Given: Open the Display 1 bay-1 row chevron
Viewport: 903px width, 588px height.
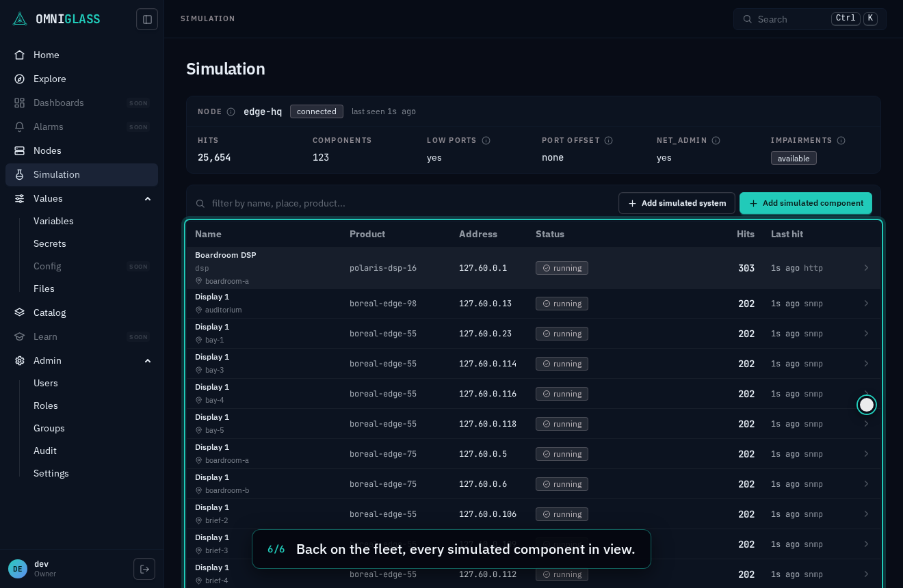Looking at the screenshot, I should [x=866, y=334].
